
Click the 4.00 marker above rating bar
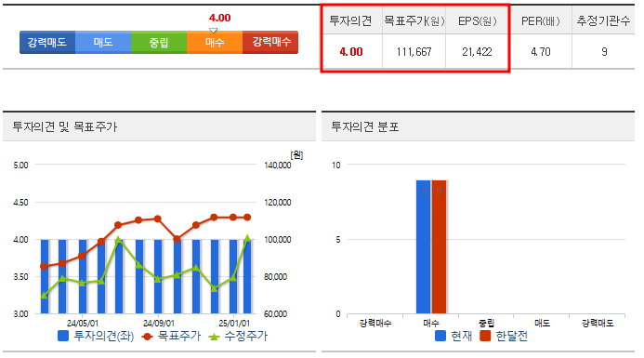click(x=219, y=18)
